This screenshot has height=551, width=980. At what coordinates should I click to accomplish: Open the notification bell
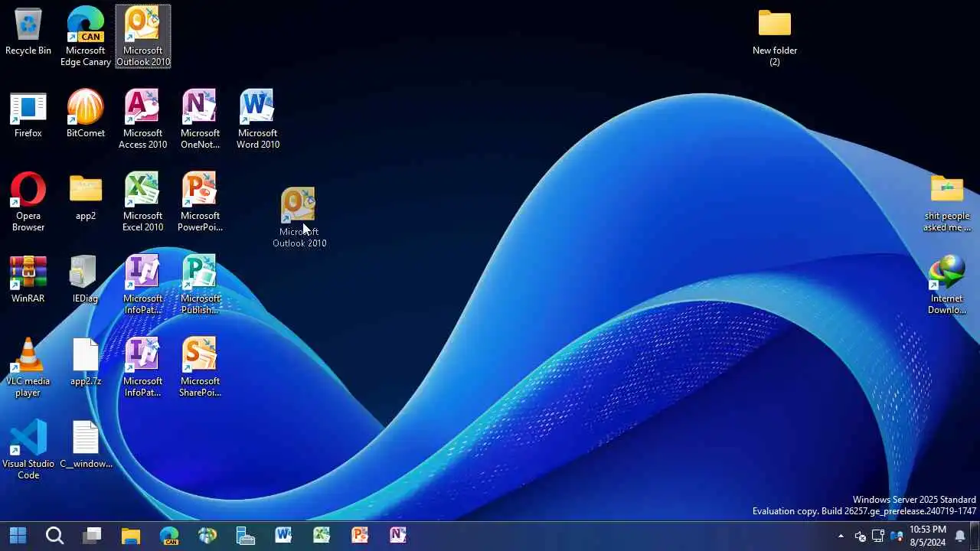[x=960, y=536]
